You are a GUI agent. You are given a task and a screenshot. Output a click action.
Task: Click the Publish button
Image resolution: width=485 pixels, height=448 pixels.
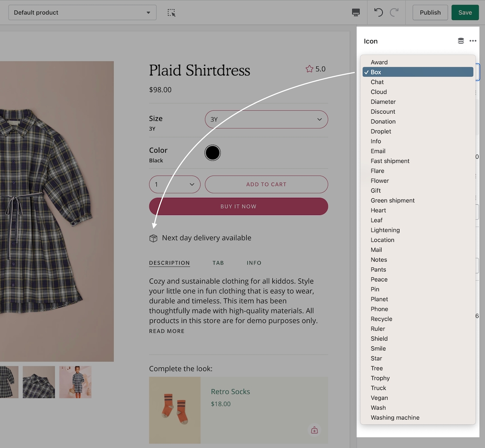click(x=430, y=12)
